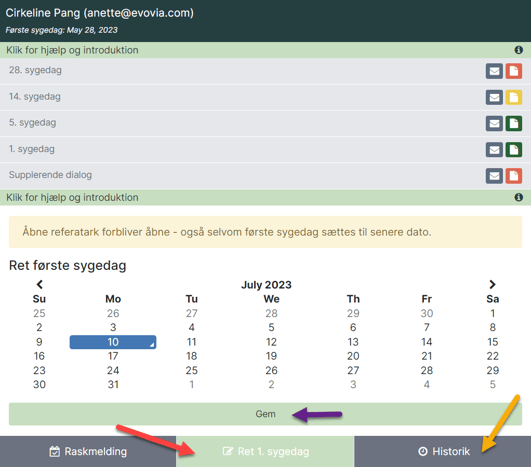The width and height of the screenshot is (531, 467).
Task: Open the green document icon for 1. sygedag
Action: coord(514,150)
